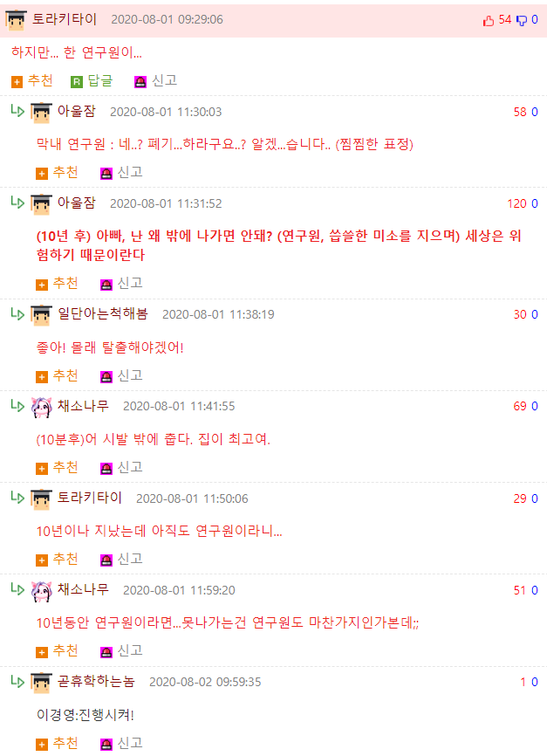Click thumbs-down icon on top comment
547x756 pixels.
[522, 20]
